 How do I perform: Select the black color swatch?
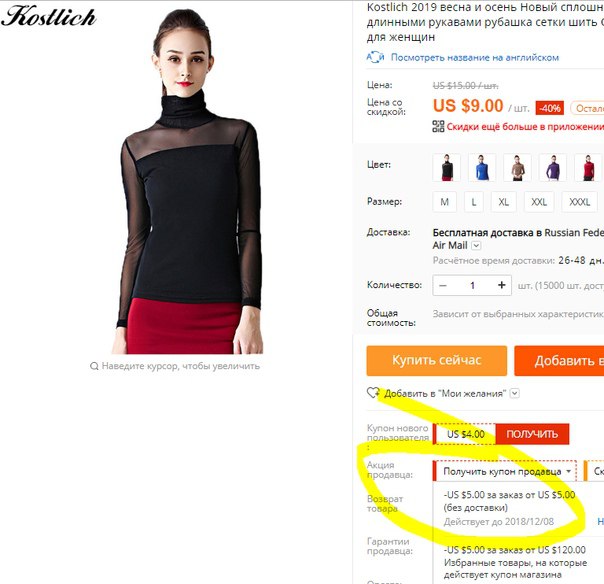[x=446, y=167]
